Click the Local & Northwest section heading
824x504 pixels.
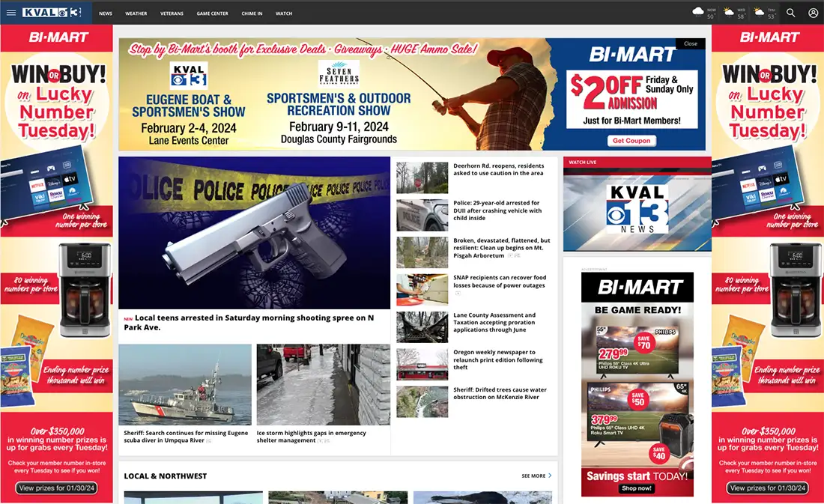[x=165, y=476]
